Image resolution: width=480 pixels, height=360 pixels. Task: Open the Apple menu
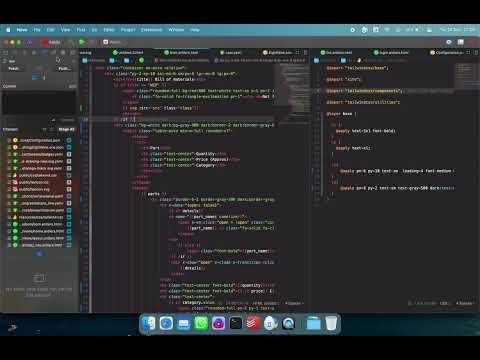click(x=8, y=30)
